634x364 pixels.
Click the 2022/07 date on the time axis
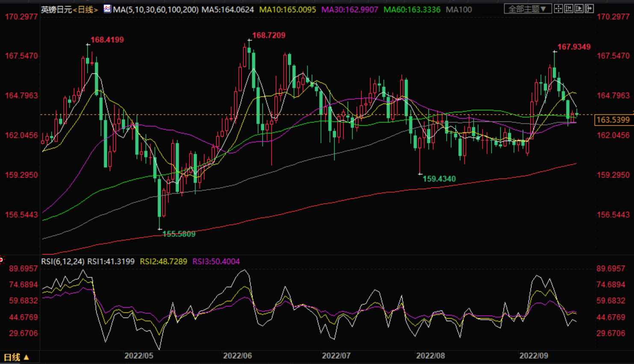(336, 355)
